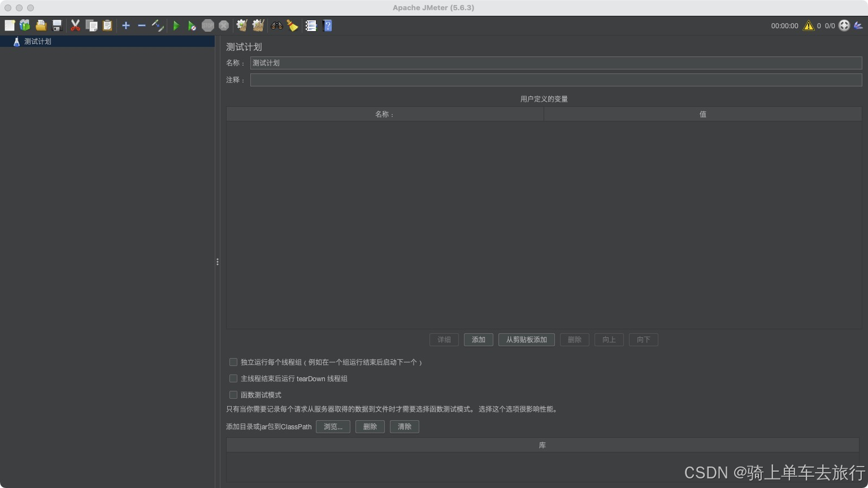Click the 浏览... button
868x488 pixels.
[333, 426]
